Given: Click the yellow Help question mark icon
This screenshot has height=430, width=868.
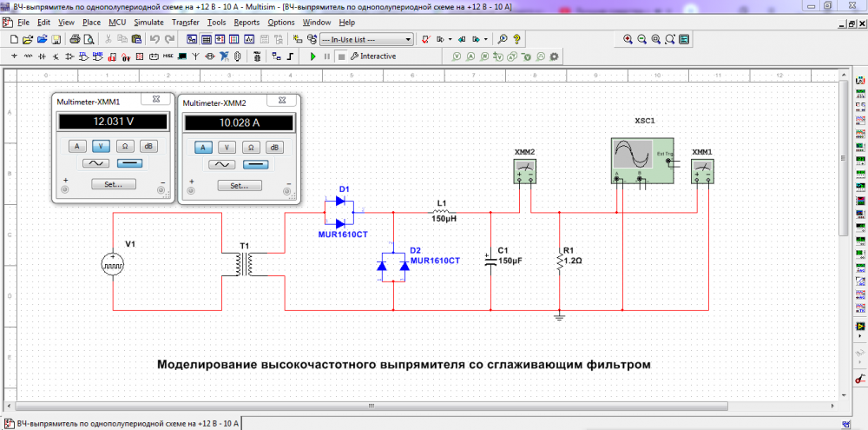Looking at the screenshot, I should tap(516, 39).
